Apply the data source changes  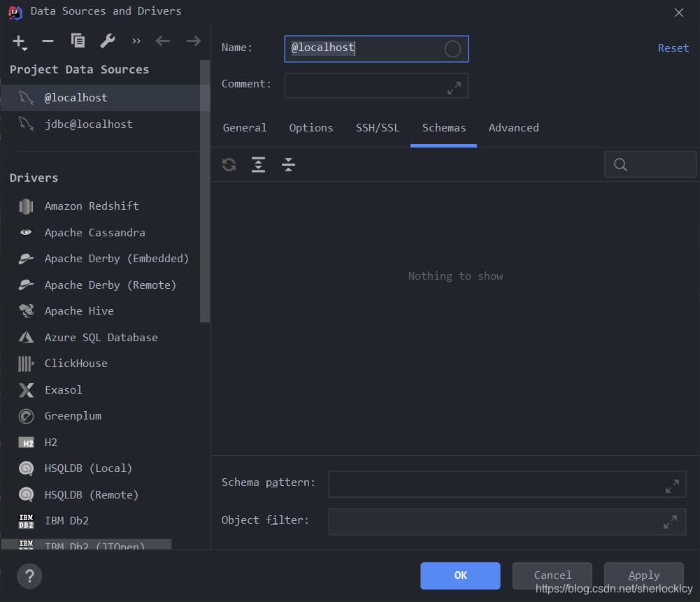tap(643, 575)
